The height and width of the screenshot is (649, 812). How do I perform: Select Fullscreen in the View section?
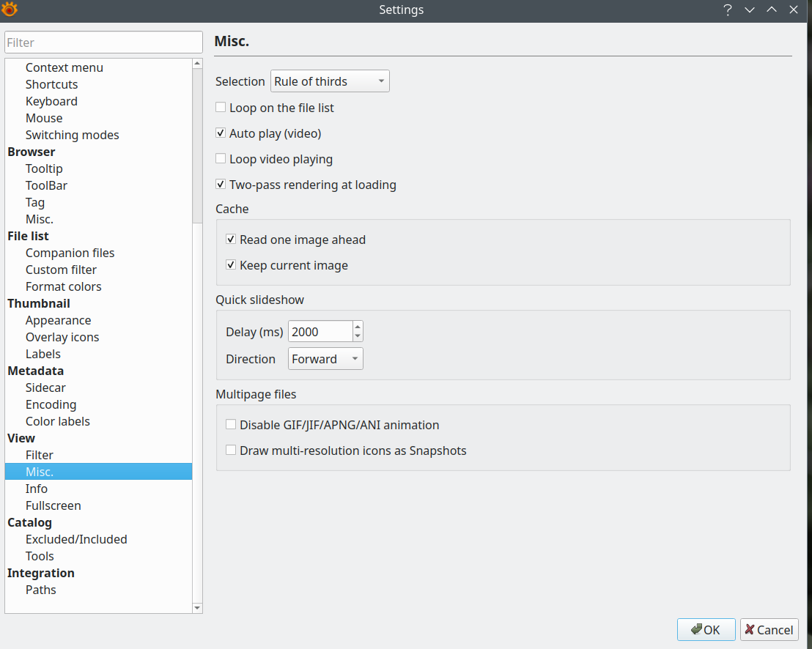[x=53, y=505]
